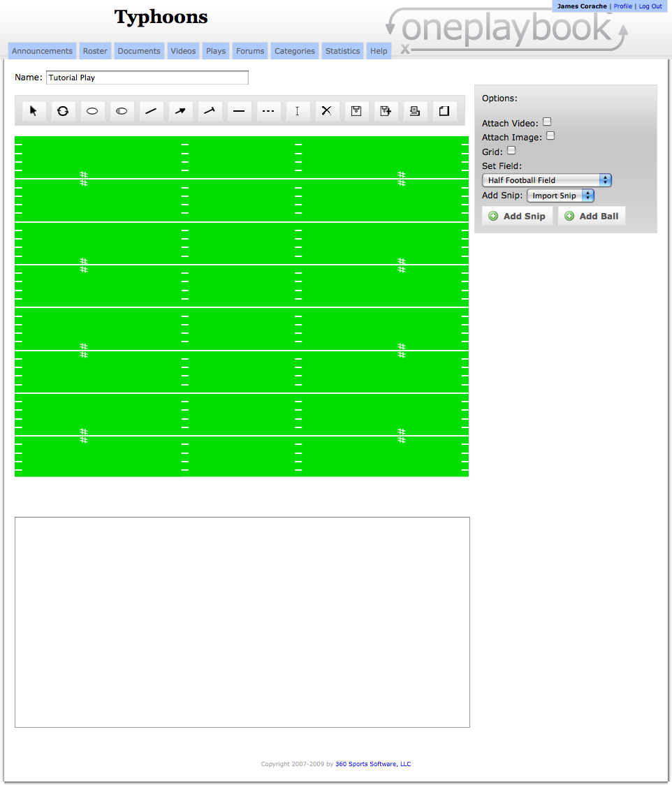Enable the Attach Image checkbox
Image resolution: width=672 pixels, height=785 pixels.
(x=550, y=135)
